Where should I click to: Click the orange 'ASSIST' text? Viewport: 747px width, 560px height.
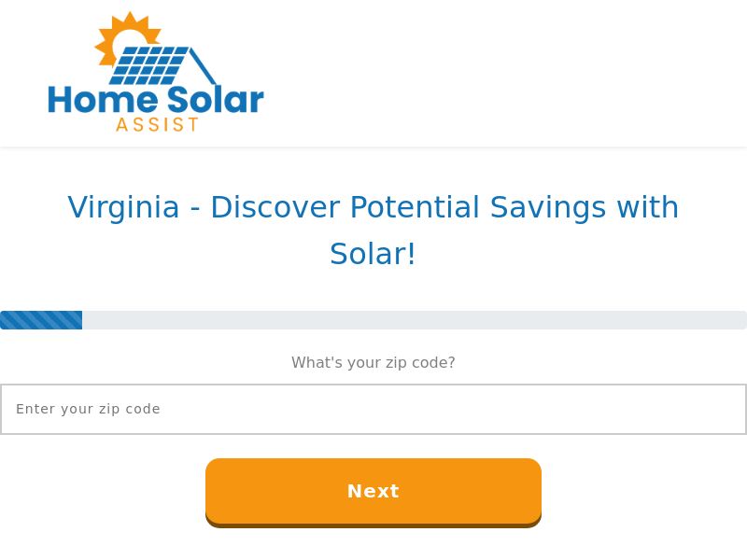(x=159, y=124)
